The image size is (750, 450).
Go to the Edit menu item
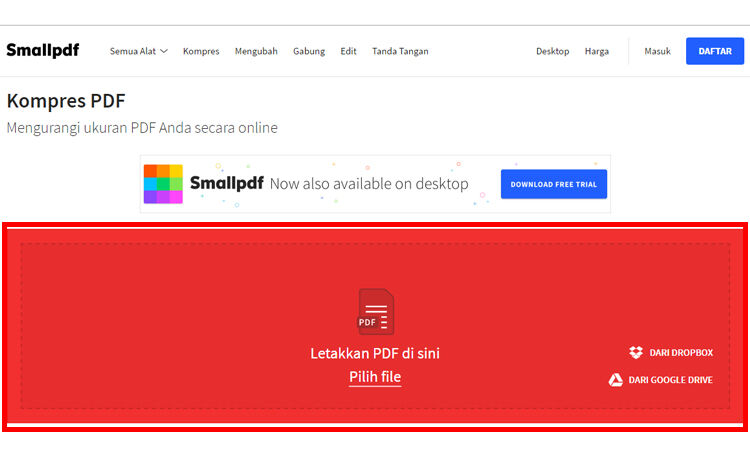pos(348,51)
